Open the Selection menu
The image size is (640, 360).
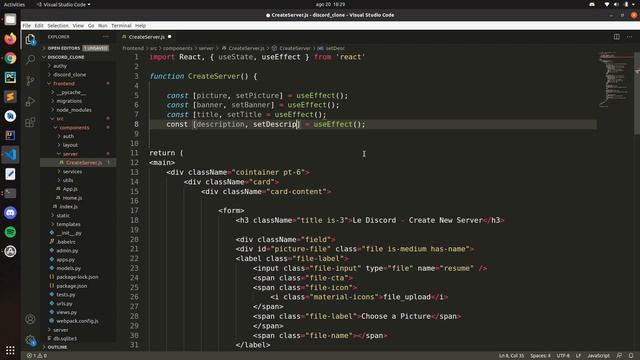coord(58,25)
